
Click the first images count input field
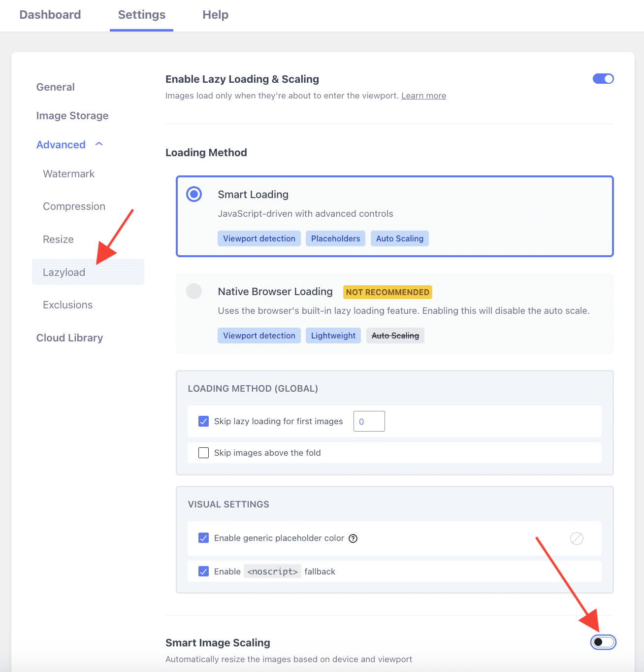(x=369, y=421)
